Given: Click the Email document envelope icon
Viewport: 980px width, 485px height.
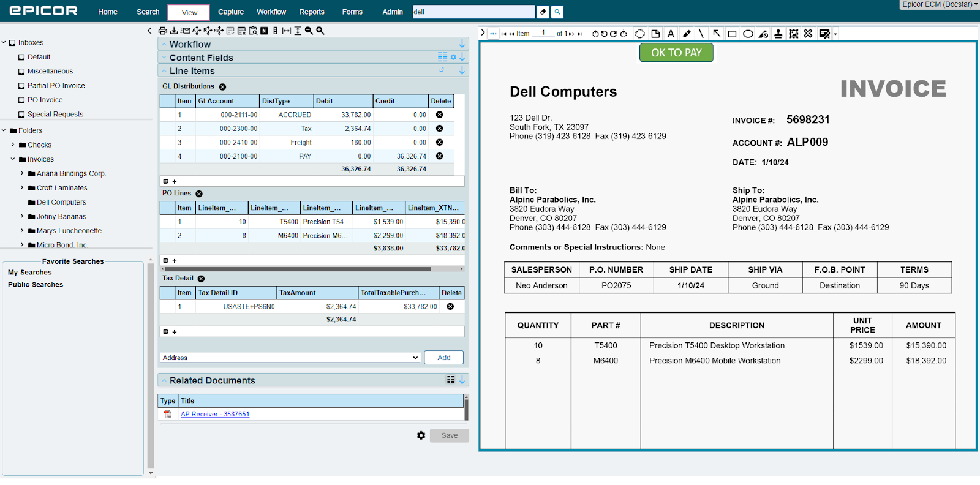Looking at the screenshot, I should point(186,31).
